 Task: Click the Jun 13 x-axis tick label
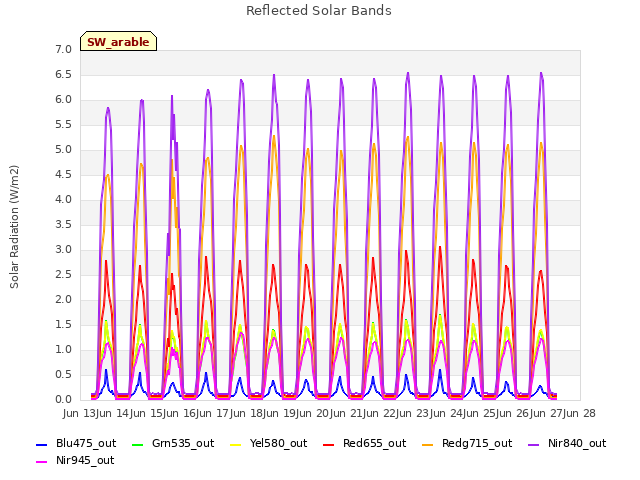tap(80, 413)
